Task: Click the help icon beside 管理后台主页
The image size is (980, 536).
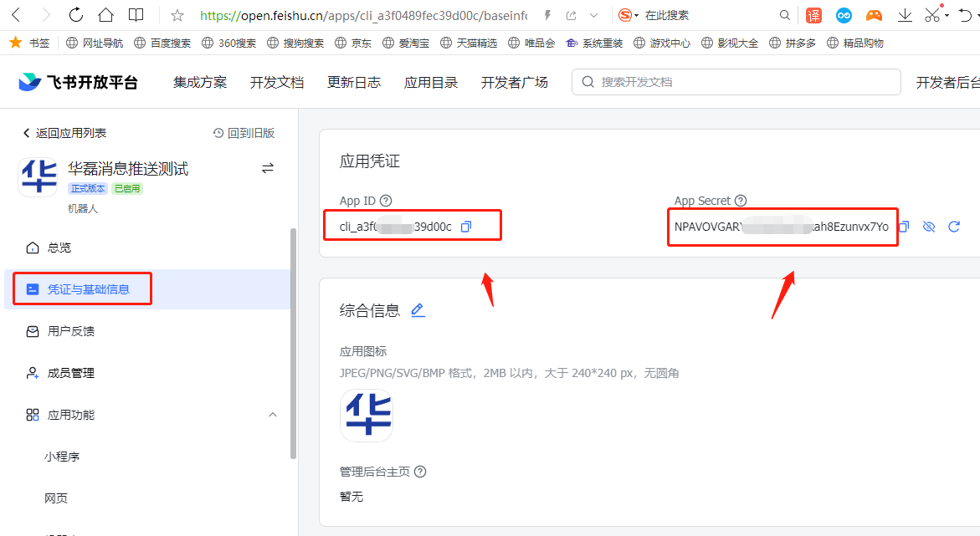Action: tap(420, 472)
